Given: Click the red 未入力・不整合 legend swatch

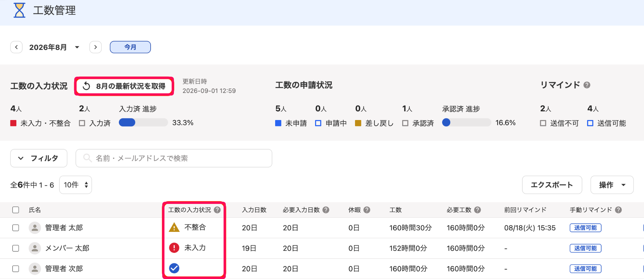Looking at the screenshot, I should pyautogui.click(x=13, y=123).
